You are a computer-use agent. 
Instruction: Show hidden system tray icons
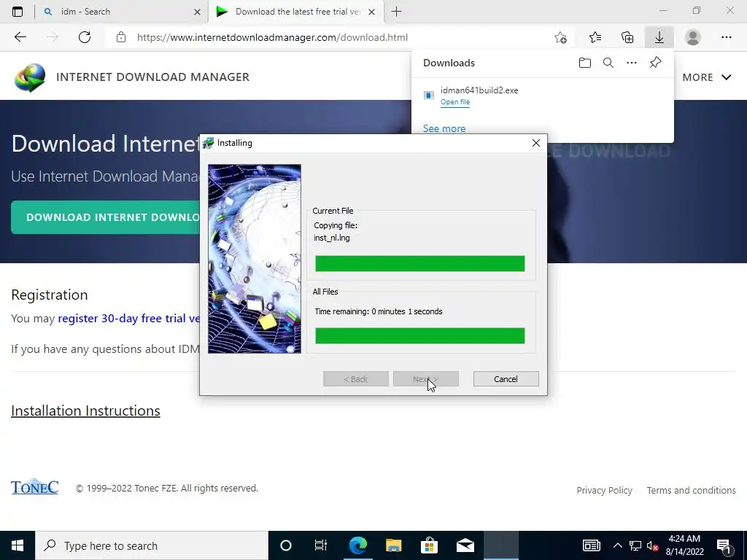pos(617,545)
